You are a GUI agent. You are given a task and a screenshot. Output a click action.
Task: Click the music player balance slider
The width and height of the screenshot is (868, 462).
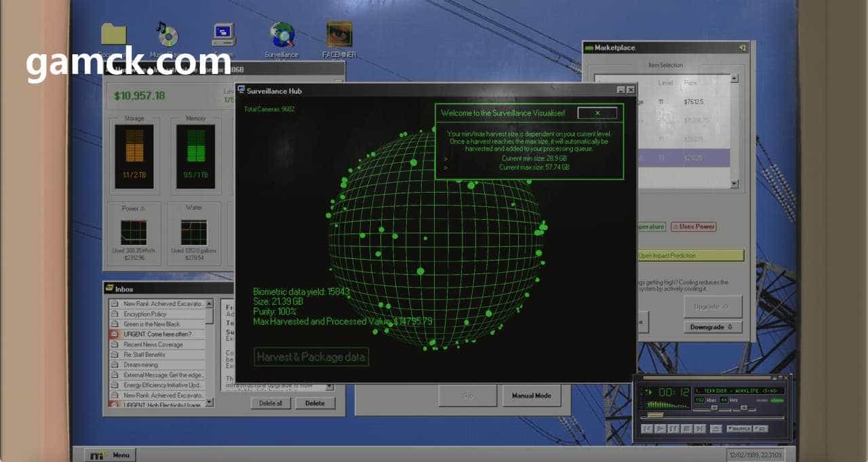coord(745,408)
